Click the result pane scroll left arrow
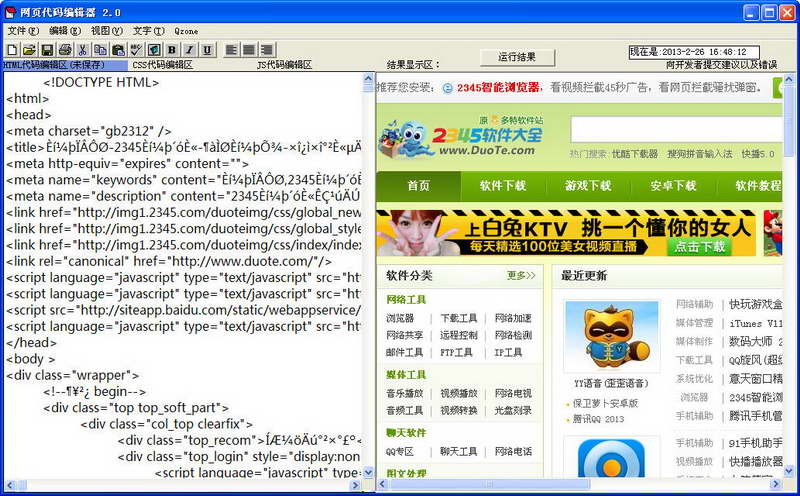This screenshot has width=800, height=496. pyautogui.click(x=383, y=483)
